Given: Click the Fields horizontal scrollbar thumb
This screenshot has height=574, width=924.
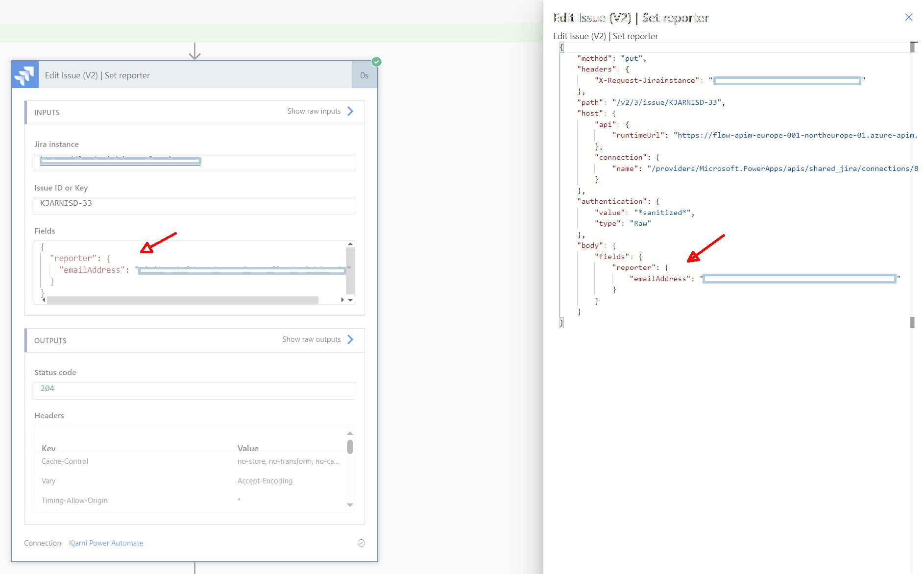Looking at the screenshot, I should click(182, 300).
